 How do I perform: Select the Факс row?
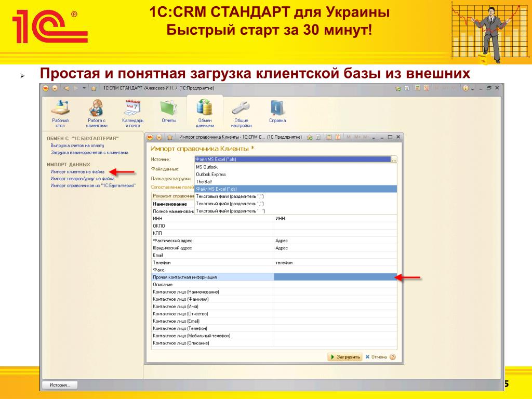(274, 270)
